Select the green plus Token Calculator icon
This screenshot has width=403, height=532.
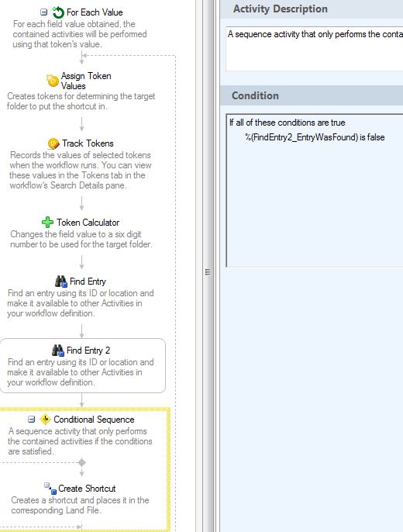click(x=47, y=223)
